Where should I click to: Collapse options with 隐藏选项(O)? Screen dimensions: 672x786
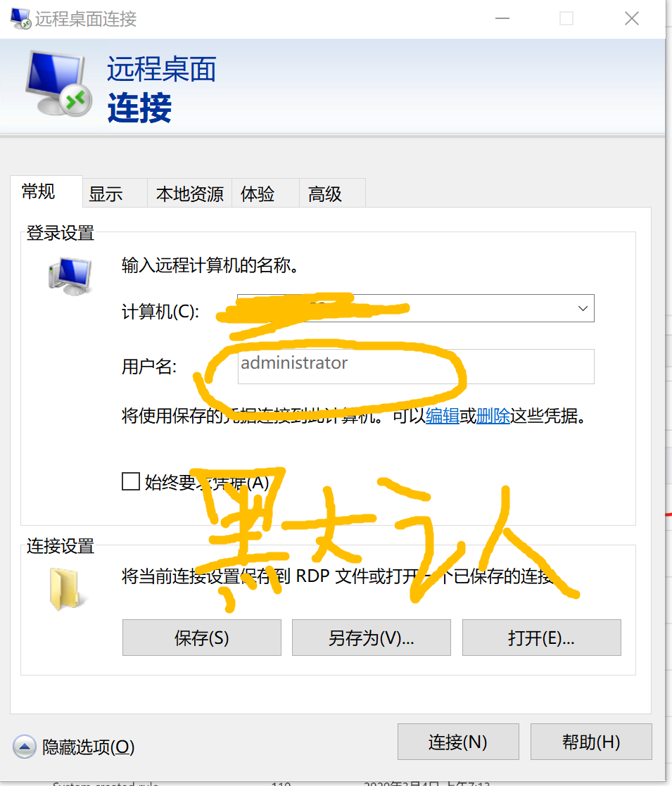[x=88, y=747]
